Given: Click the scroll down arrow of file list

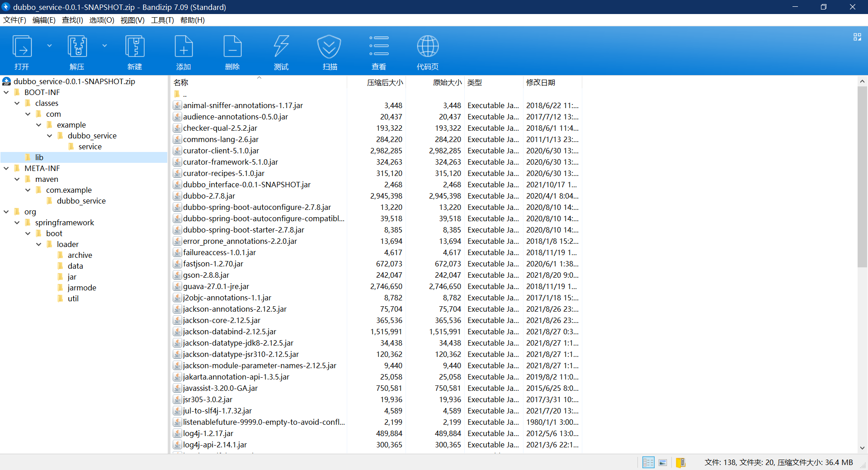Looking at the screenshot, I should (x=862, y=448).
